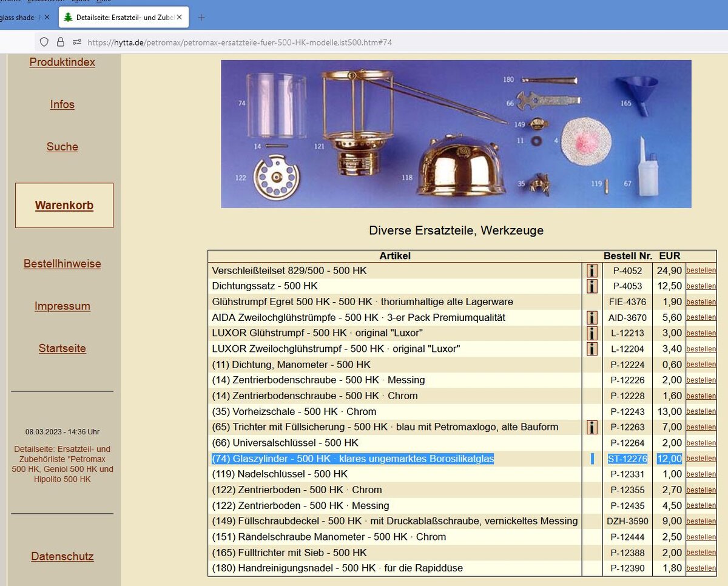The width and height of the screenshot is (728, 586).
Task: Switch to the Detailseite Ersatzteil tab
Action: 124,17
